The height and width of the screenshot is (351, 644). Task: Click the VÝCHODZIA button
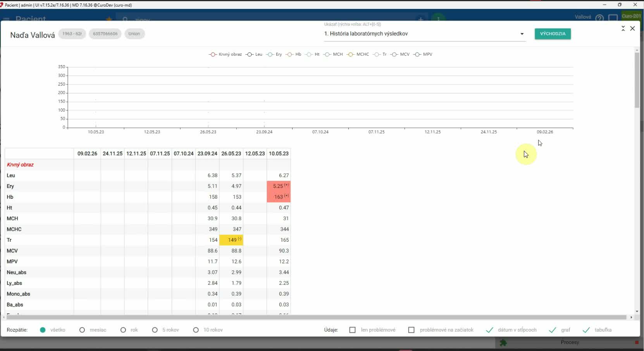pos(553,34)
